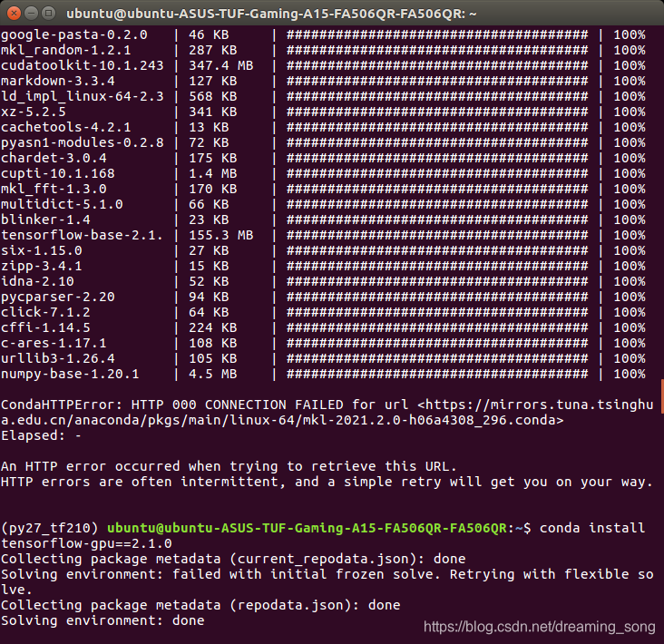Click the tensorflow-gpu==2.1.0 argument
664x644 pixels.
tap(86, 543)
